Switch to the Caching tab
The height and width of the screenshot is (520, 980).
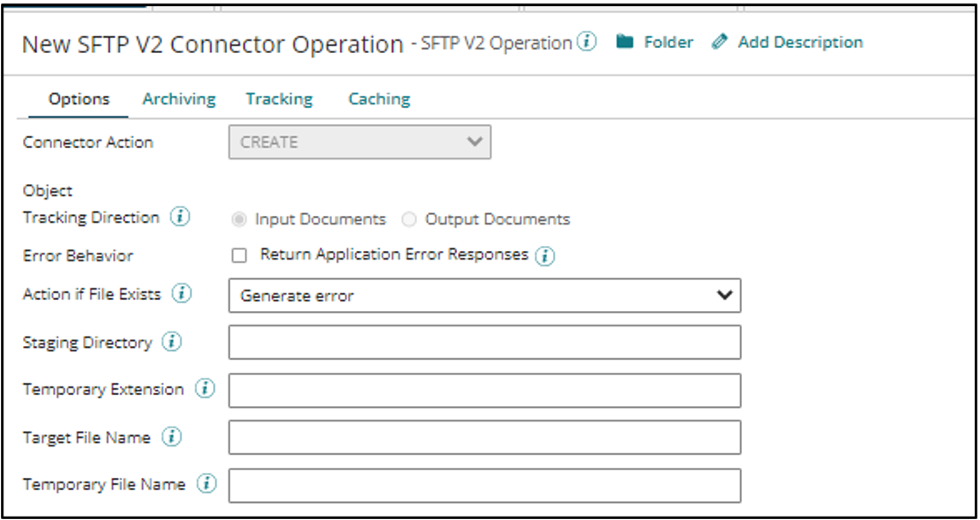378,98
